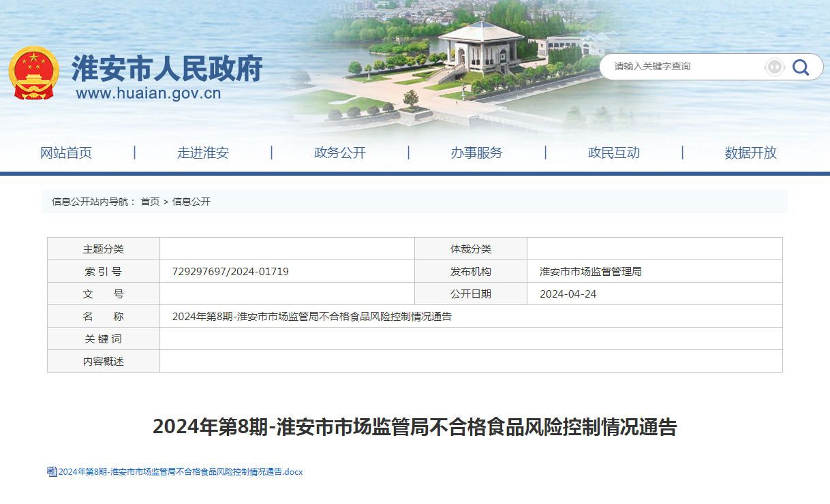830x504 pixels.
Task: Open the 网站首页 menu item
Action: (x=66, y=153)
